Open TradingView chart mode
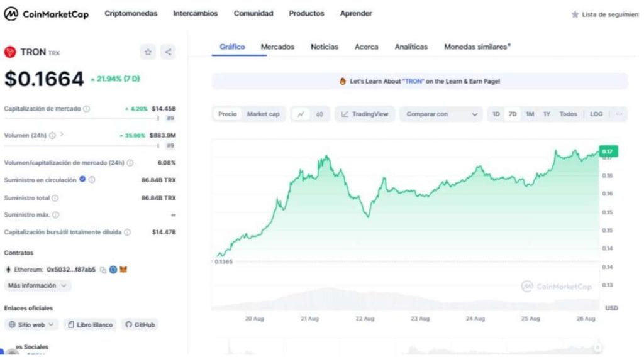 [365, 114]
